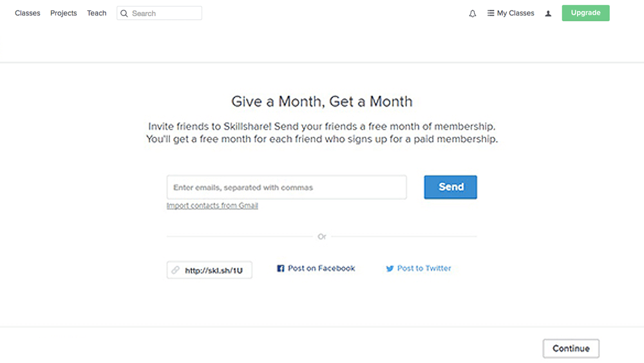This screenshot has height=363, width=644.
Task: Open the Classes menu item
Action: coord(28,13)
